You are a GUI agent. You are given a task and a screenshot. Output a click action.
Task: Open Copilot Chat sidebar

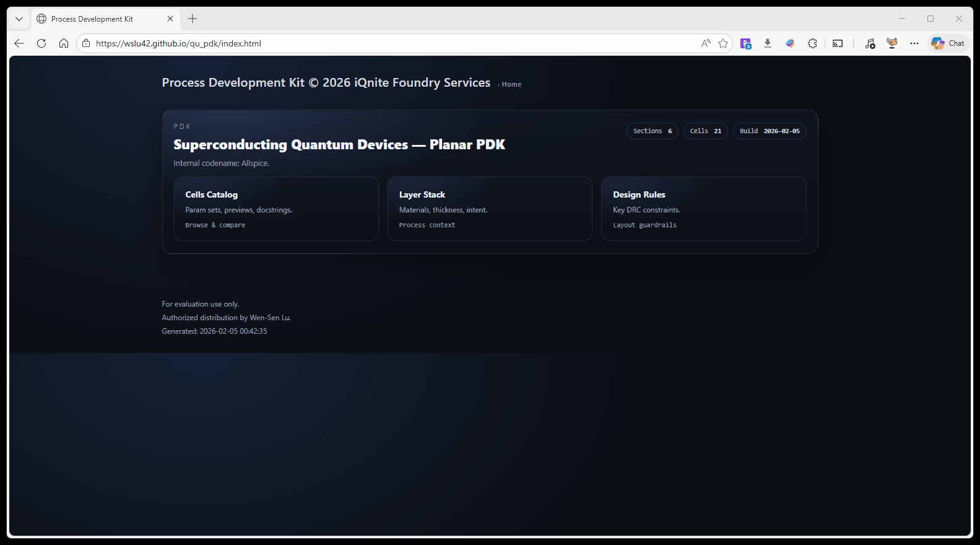pyautogui.click(x=948, y=43)
